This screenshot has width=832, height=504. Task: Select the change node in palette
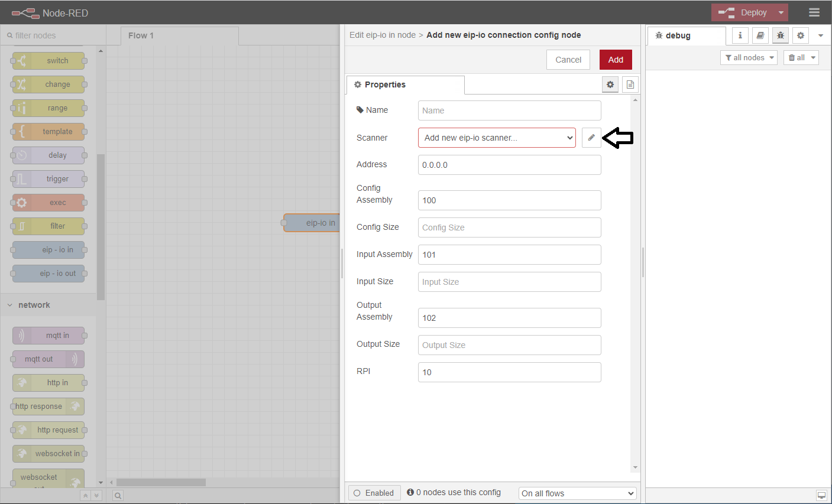click(x=48, y=84)
